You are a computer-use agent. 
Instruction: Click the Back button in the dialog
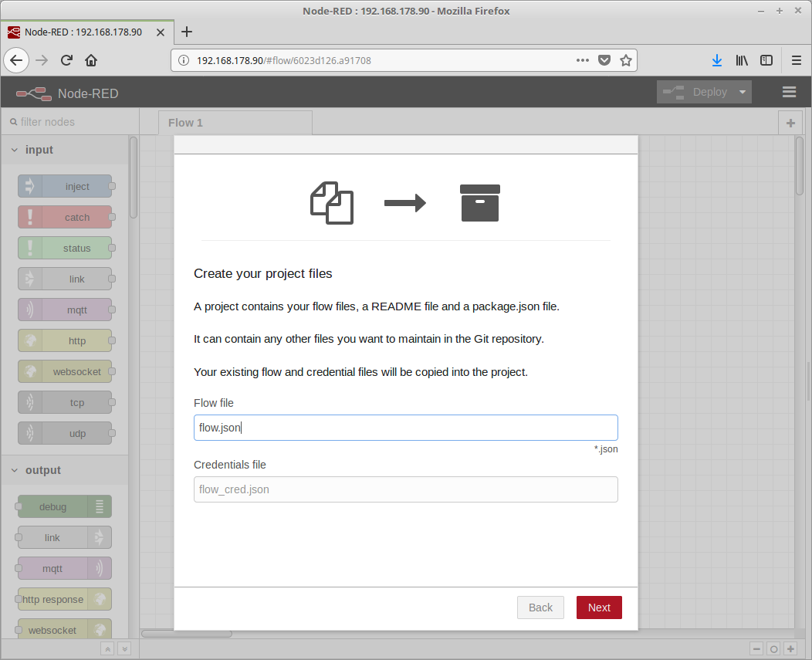pos(540,608)
